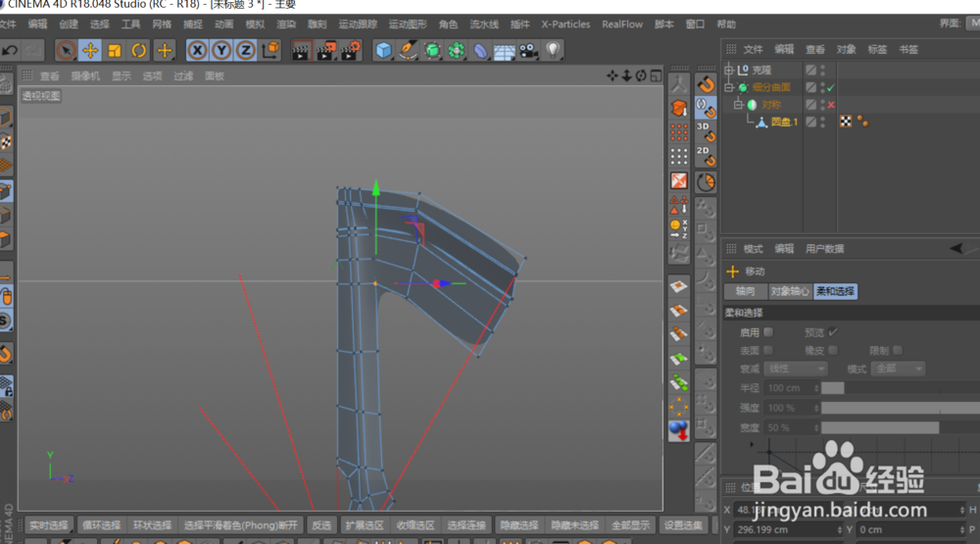
Task: Click Render to Picture Viewer icon
Action: click(x=325, y=51)
